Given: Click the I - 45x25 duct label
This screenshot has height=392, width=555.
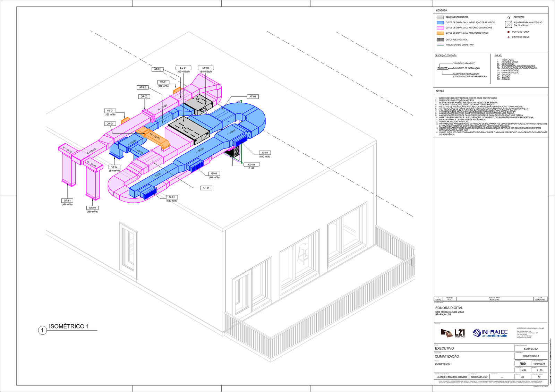Looking at the screenshot, I should pos(132,143).
